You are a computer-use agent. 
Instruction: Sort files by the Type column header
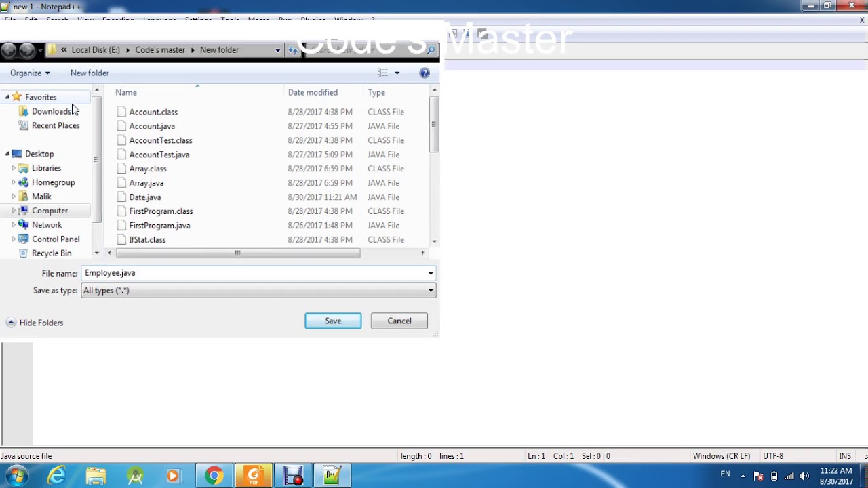coord(376,93)
